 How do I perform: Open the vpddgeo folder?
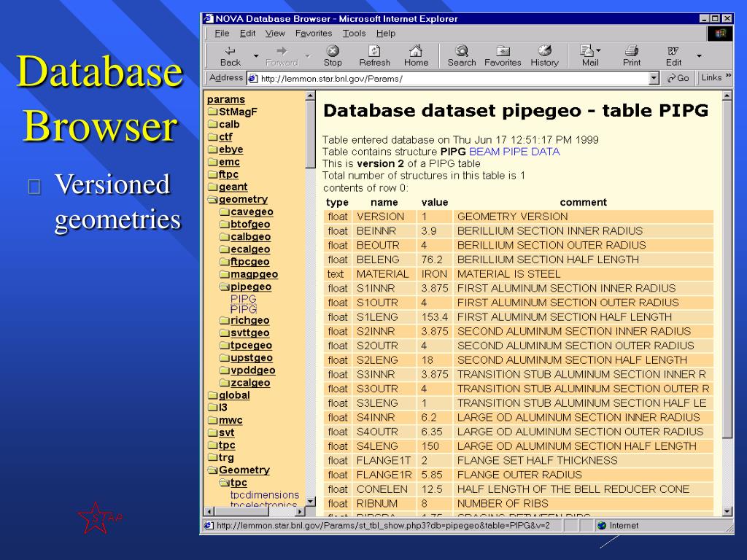coord(248,370)
